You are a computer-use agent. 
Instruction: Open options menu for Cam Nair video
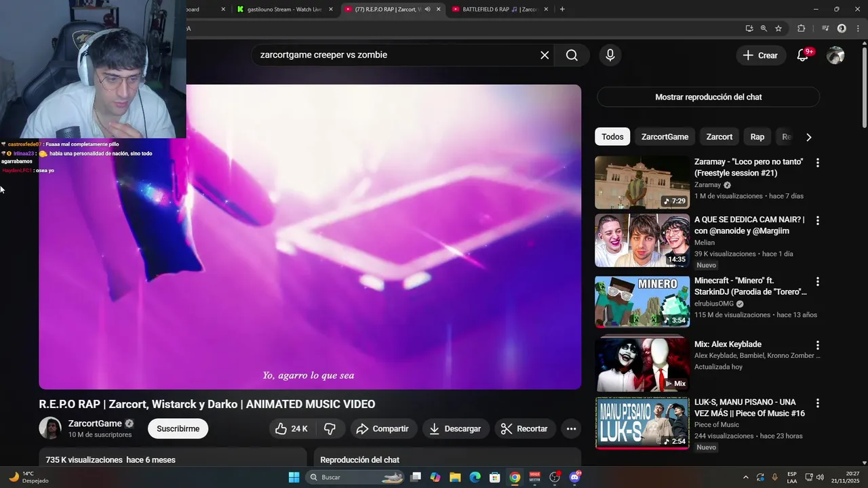(817, 220)
